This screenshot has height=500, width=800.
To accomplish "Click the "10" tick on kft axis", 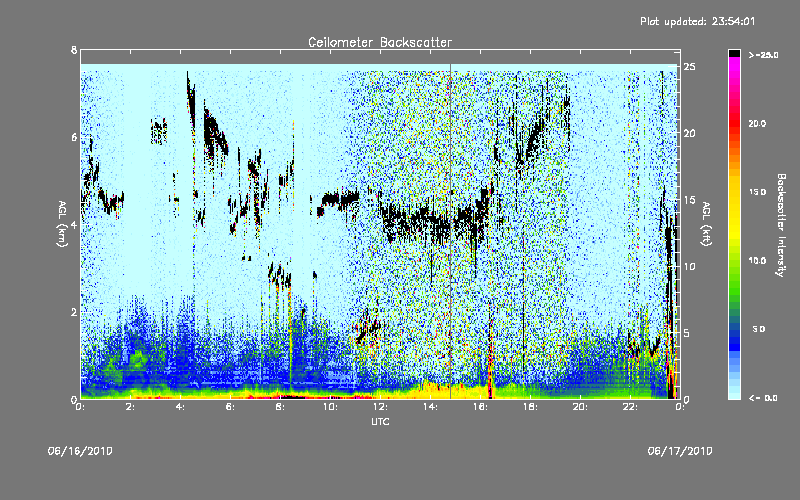I will tap(690, 266).
